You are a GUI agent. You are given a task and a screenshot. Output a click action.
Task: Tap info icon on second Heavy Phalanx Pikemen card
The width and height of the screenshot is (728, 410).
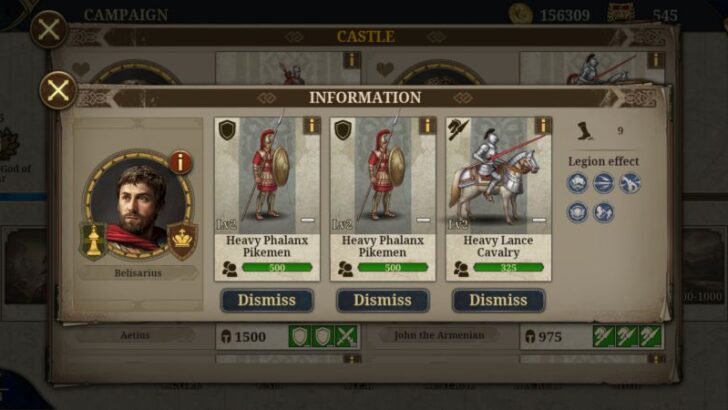click(427, 126)
